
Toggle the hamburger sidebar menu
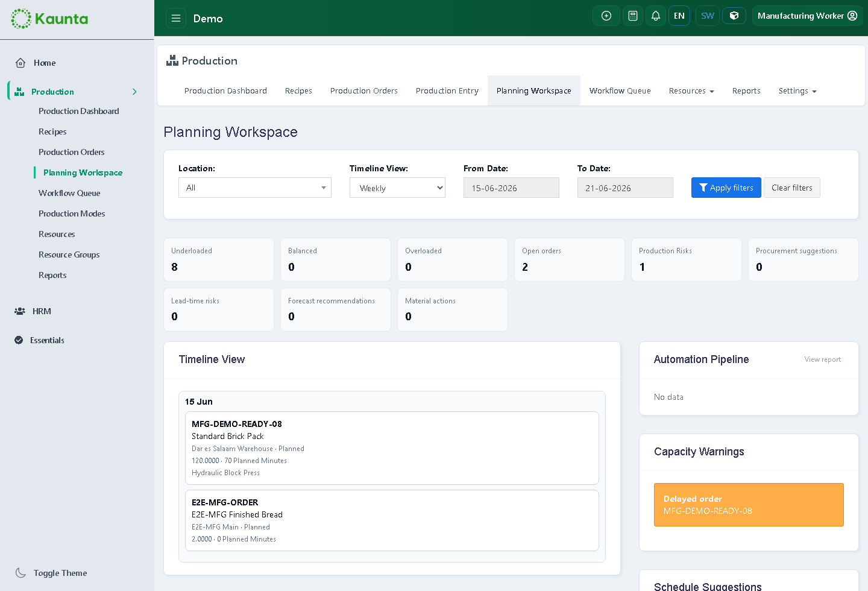[x=176, y=18]
